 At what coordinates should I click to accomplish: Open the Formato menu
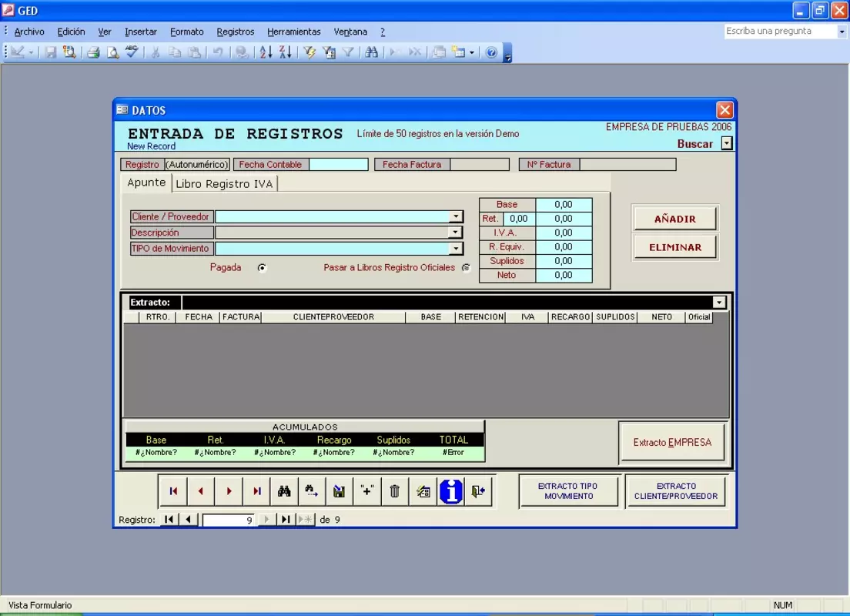tap(187, 32)
